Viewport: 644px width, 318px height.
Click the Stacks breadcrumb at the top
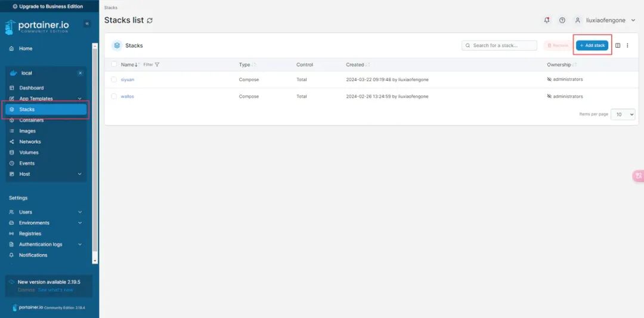pos(110,7)
